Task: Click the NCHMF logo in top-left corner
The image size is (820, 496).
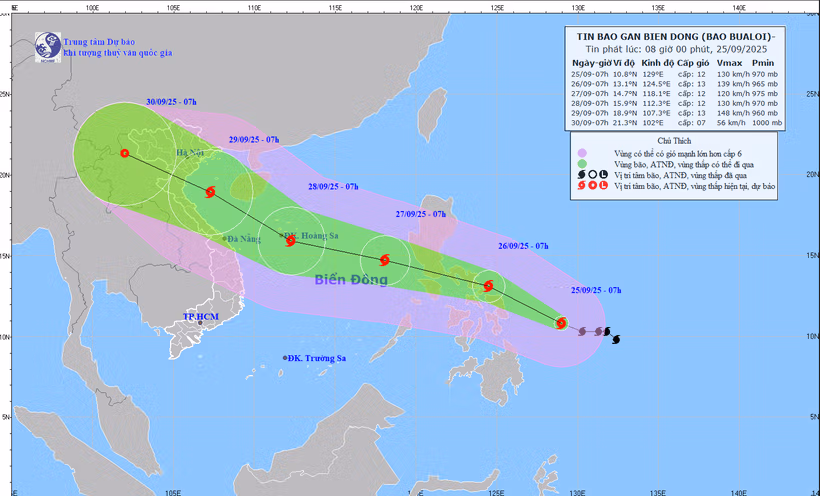Action: (47, 46)
